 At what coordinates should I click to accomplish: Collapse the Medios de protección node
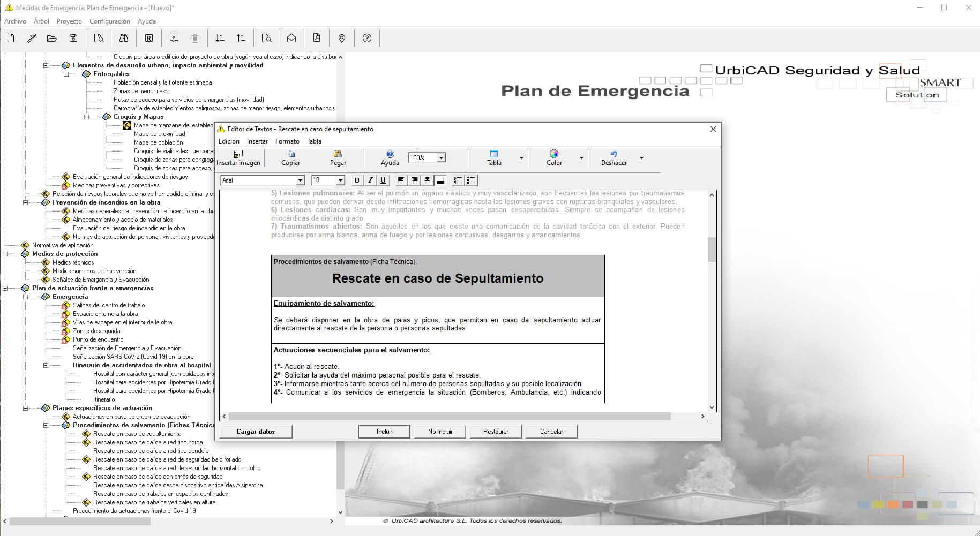click(5, 254)
